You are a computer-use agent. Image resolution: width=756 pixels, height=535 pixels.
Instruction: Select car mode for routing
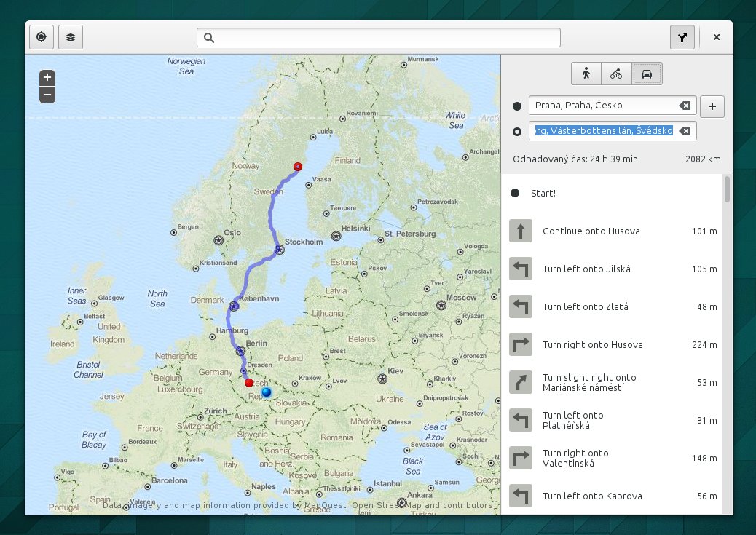click(x=647, y=73)
